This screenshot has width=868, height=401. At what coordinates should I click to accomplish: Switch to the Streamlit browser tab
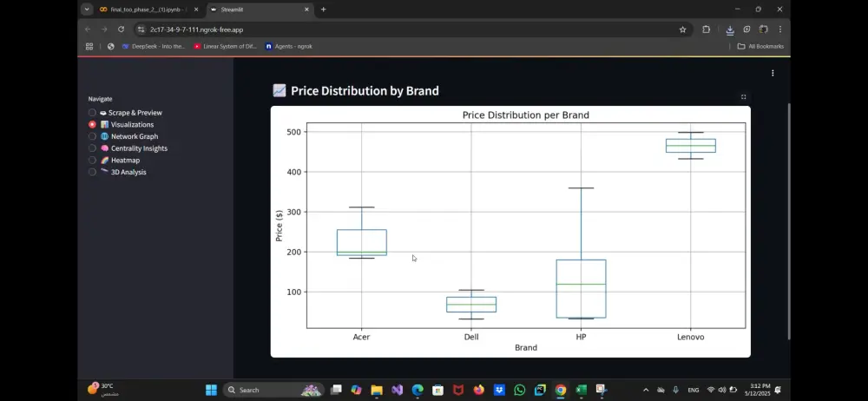tap(260, 10)
